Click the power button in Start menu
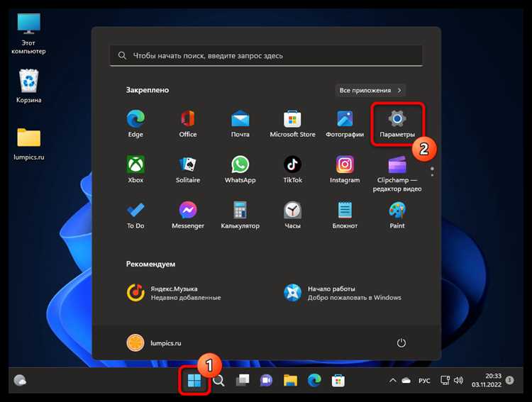Image resolution: width=532 pixels, height=402 pixels. [x=401, y=343]
